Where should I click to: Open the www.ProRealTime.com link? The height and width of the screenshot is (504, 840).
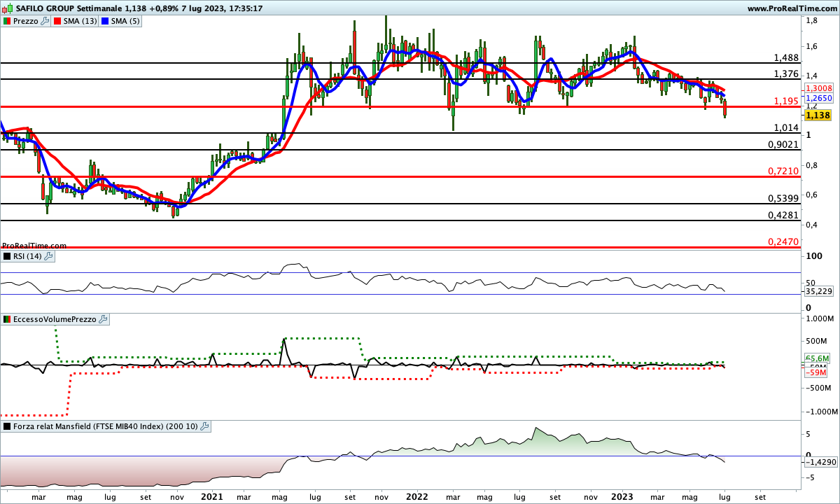click(x=792, y=8)
